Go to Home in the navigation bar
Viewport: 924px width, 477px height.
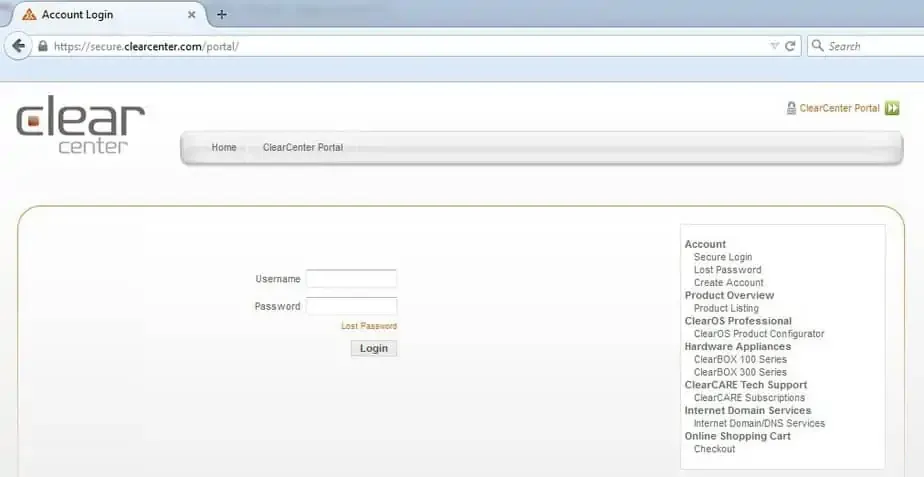(x=224, y=147)
